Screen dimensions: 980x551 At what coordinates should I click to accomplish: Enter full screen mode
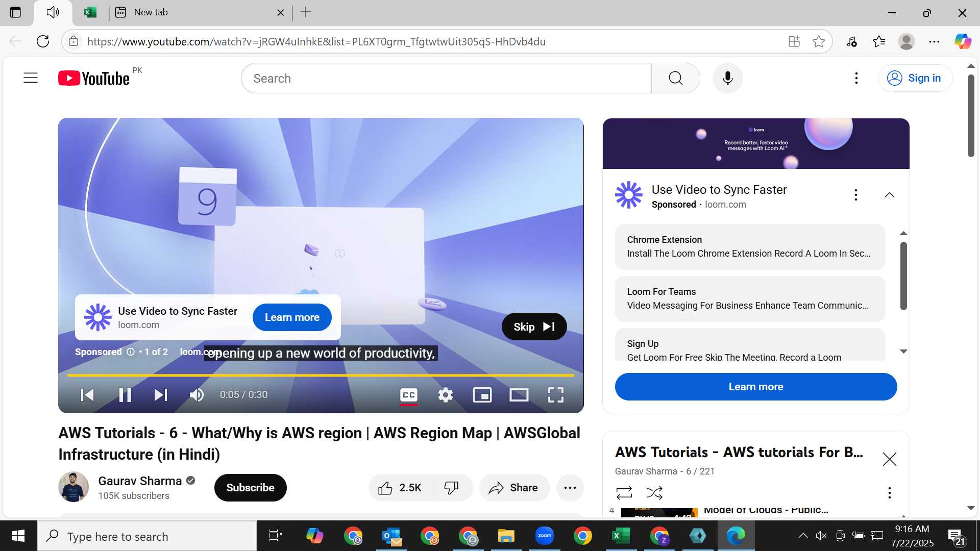[556, 395]
